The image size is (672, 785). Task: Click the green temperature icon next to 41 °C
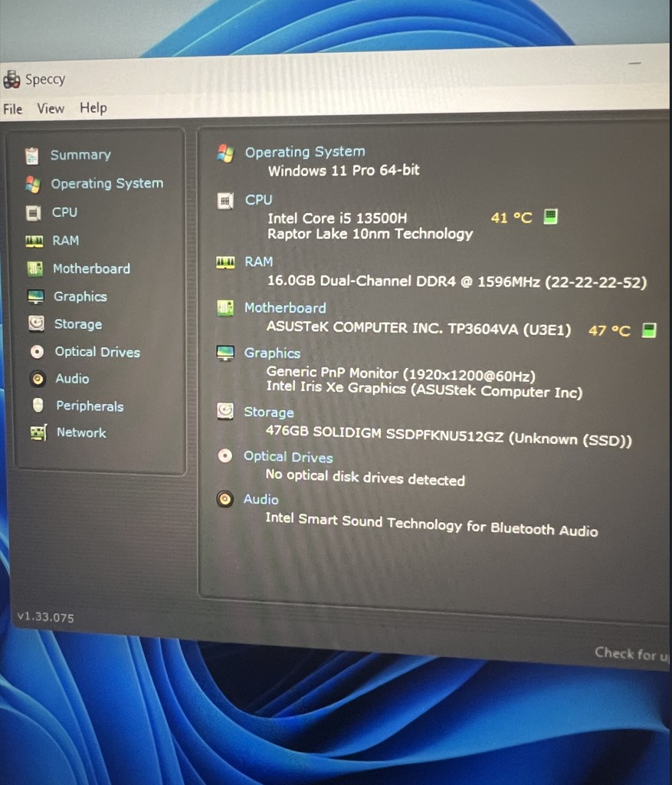coord(550,217)
